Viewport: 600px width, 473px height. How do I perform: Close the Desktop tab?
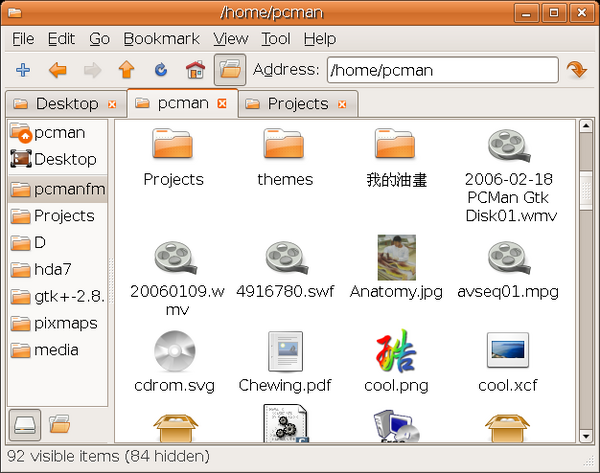[112, 104]
